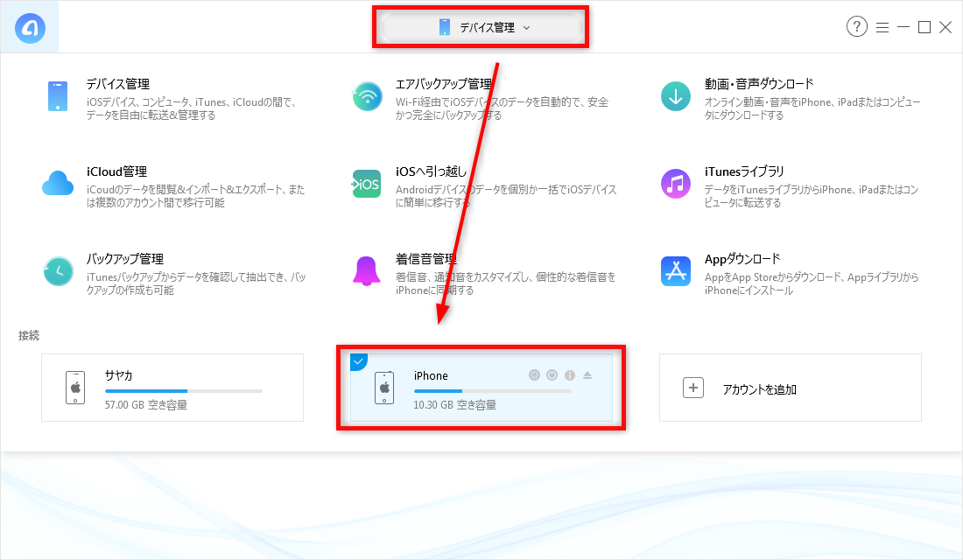This screenshot has height=560, width=963.
Task: Click iCloud管理 description text
Action: pyautogui.click(x=195, y=196)
